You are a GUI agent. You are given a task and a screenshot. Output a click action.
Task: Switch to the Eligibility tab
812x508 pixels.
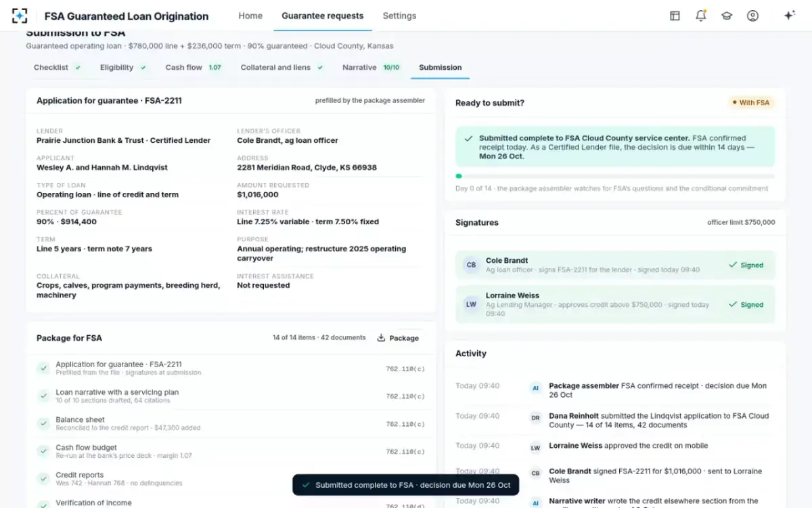pyautogui.click(x=123, y=68)
